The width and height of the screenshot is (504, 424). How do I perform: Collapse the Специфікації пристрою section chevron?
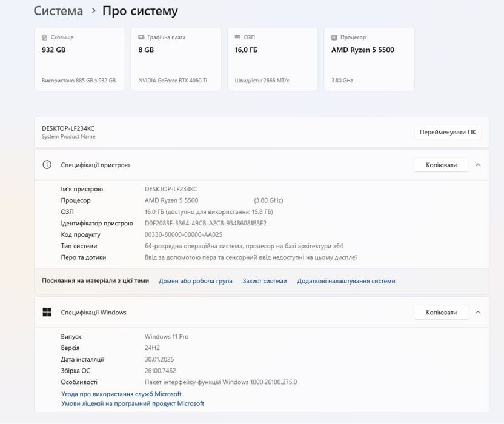(478, 165)
